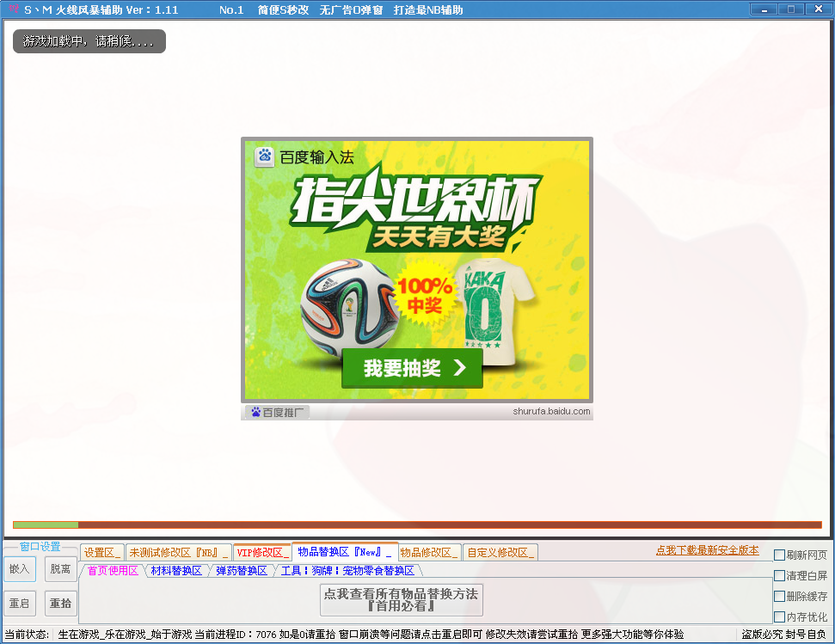The width and height of the screenshot is (835, 644).
Task: Open the 点我下载最新安全版本 link
Action: (707, 551)
